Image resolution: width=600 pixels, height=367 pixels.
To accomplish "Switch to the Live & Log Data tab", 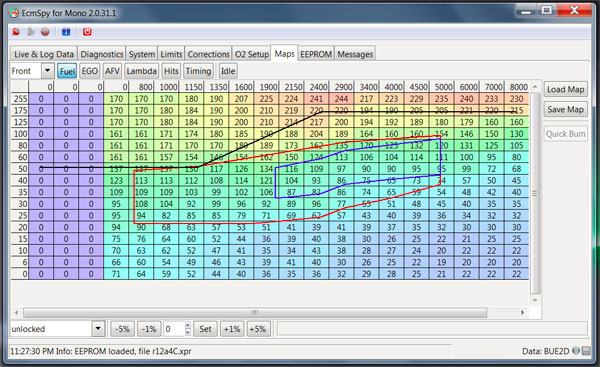I will click(44, 54).
